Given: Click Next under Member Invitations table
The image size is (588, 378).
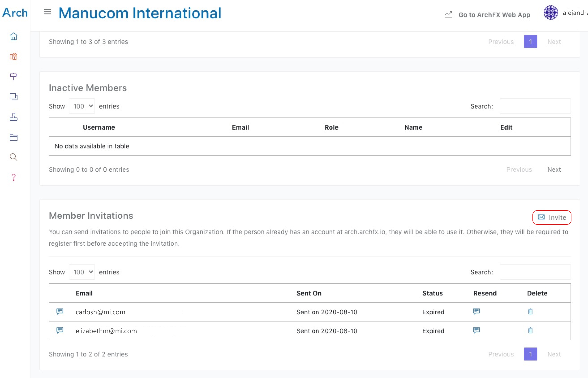Looking at the screenshot, I should (x=554, y=354).
